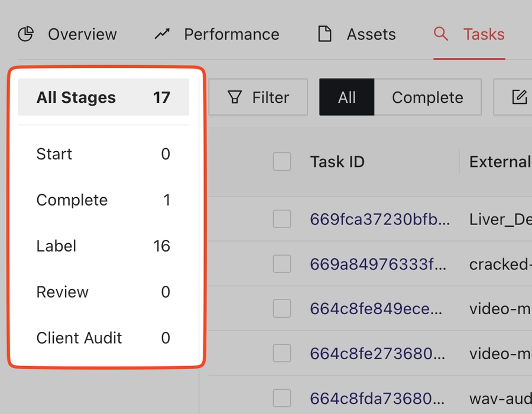Tick the checkbox for task 664c8fe849ece

(282, 308)
